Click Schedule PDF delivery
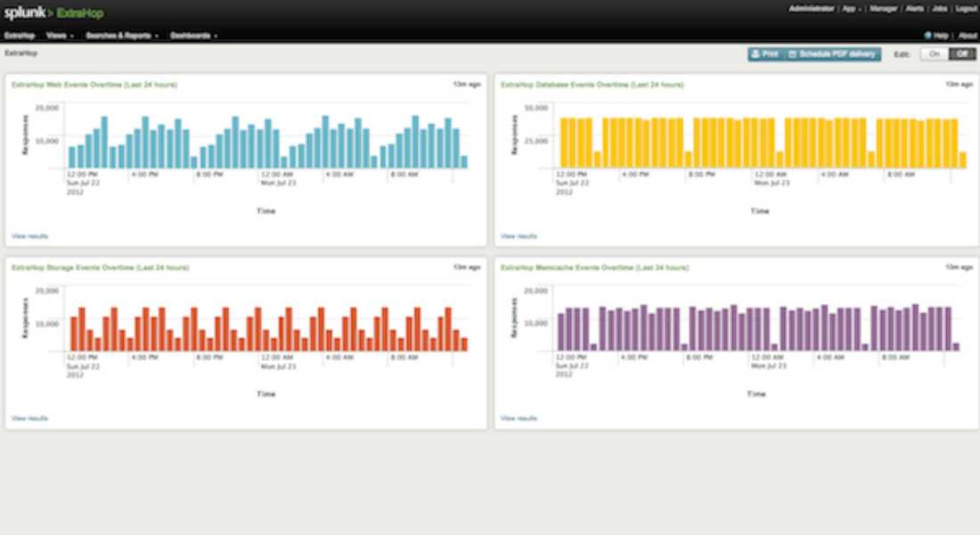 tap(832, 54)
